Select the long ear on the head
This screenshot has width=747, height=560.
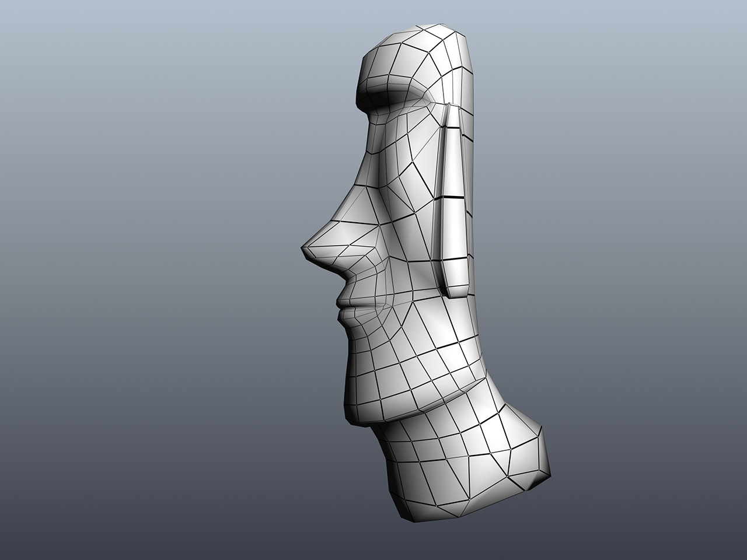click(x=454, y=198)
